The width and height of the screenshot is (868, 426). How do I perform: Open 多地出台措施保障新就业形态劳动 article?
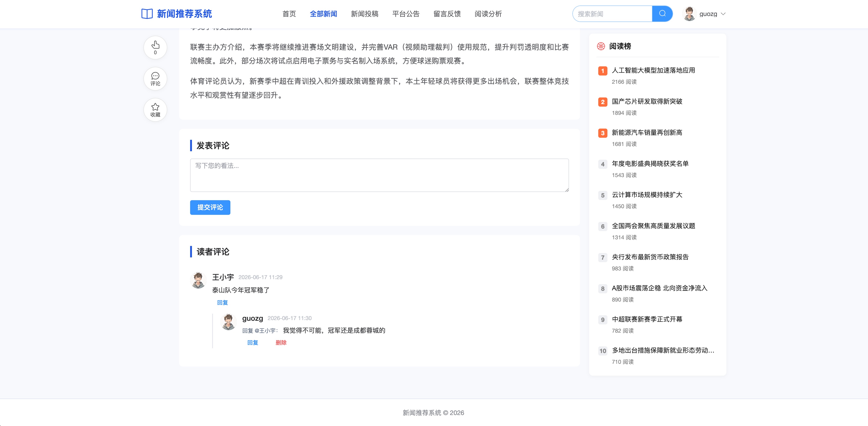(x=663, y=351)
